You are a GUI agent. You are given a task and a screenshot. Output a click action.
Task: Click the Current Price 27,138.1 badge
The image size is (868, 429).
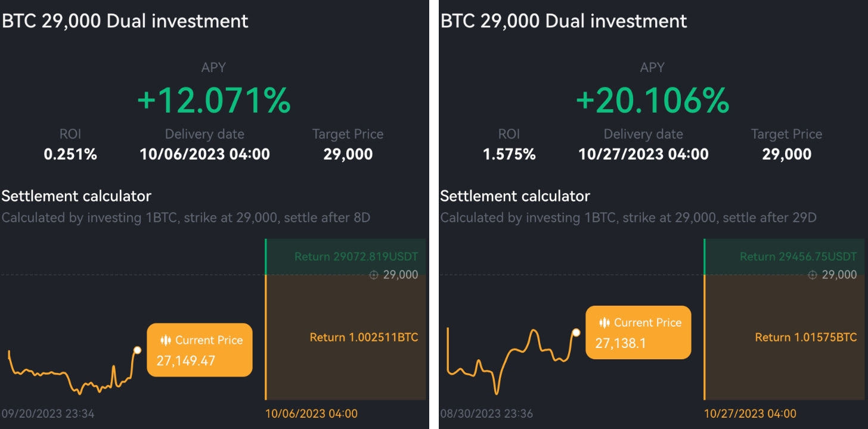coord(638,332)
